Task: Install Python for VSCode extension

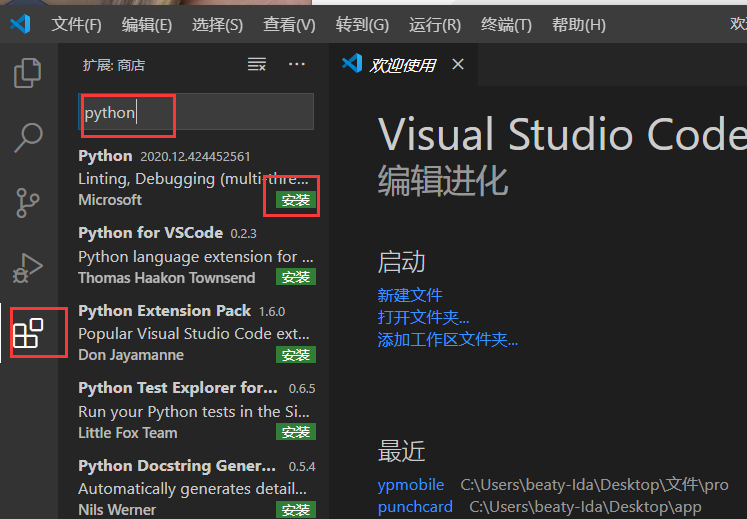Action: (296, 277)
